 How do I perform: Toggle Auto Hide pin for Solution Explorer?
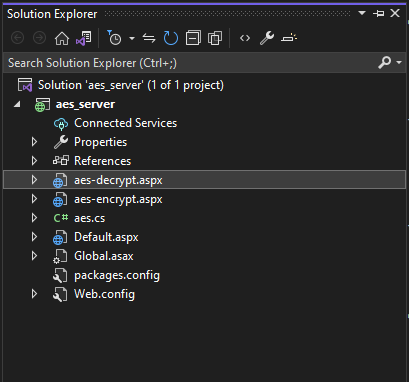pos(379,14)
